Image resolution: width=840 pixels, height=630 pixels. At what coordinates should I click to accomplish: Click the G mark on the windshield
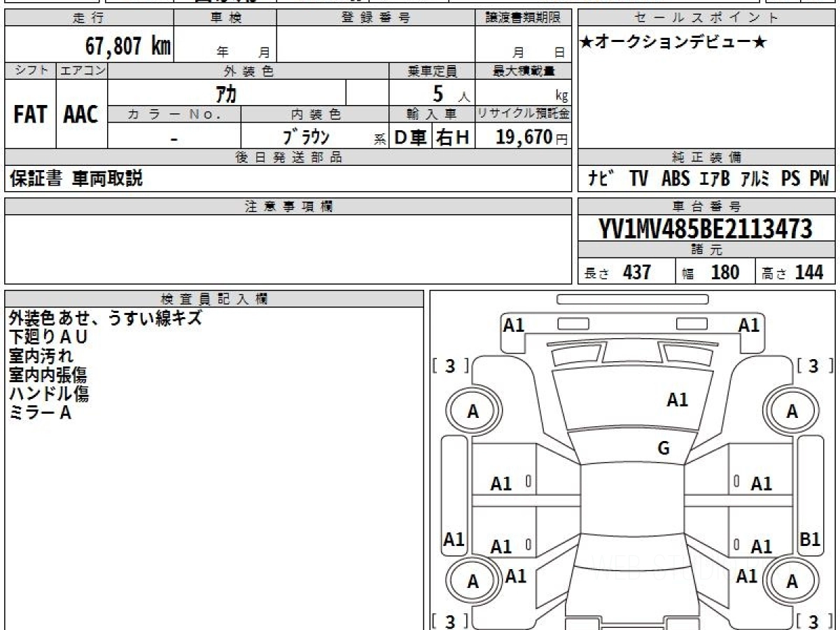664,449
